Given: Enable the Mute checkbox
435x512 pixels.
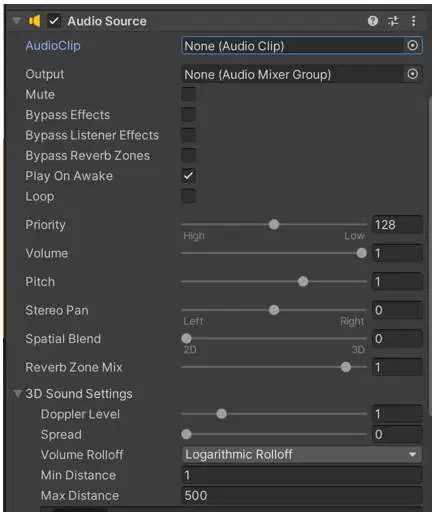Looking at the screenshot, I should click(189, 94).
